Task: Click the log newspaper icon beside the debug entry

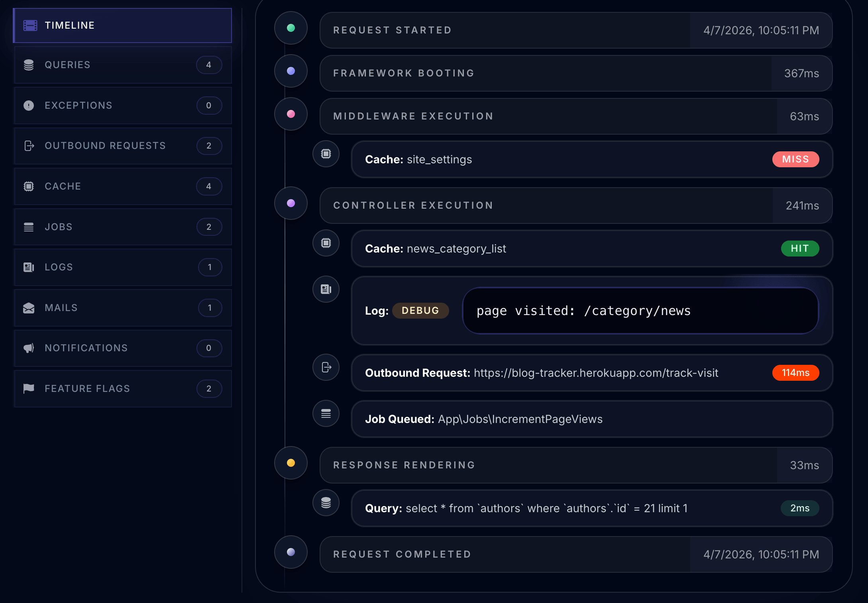Action: pyautogui.click(x=326, y=289)
